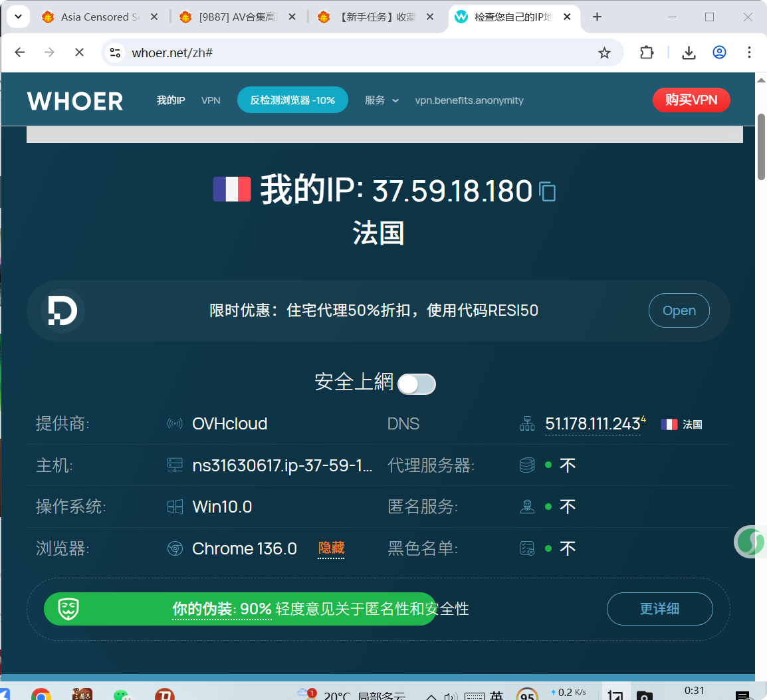Image resolution: width=767 pixels, height=700 pixels.
Task: Click the 反检测浏览器 -10% button
Action: point(292,100)
